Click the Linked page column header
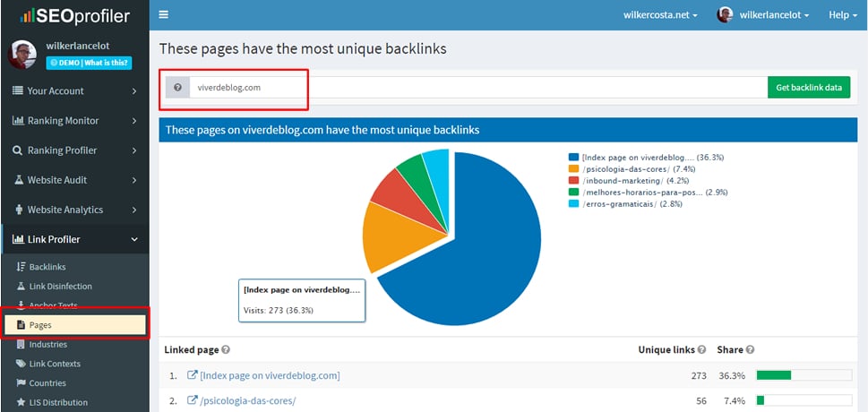This screenshot has width=868, height=412. (x=192, y=350)
